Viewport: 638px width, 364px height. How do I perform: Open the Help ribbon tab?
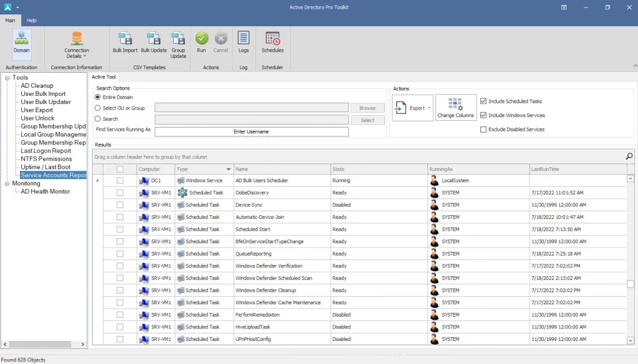[31, 21]
